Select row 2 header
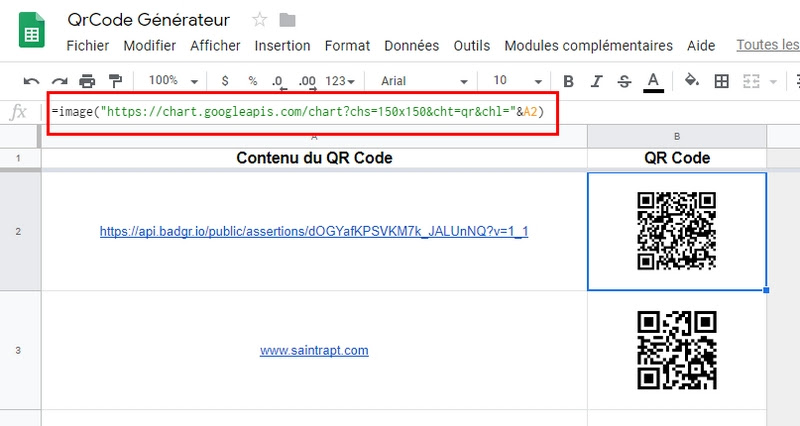This screenshot has width=800, height=426. [18, 232]
